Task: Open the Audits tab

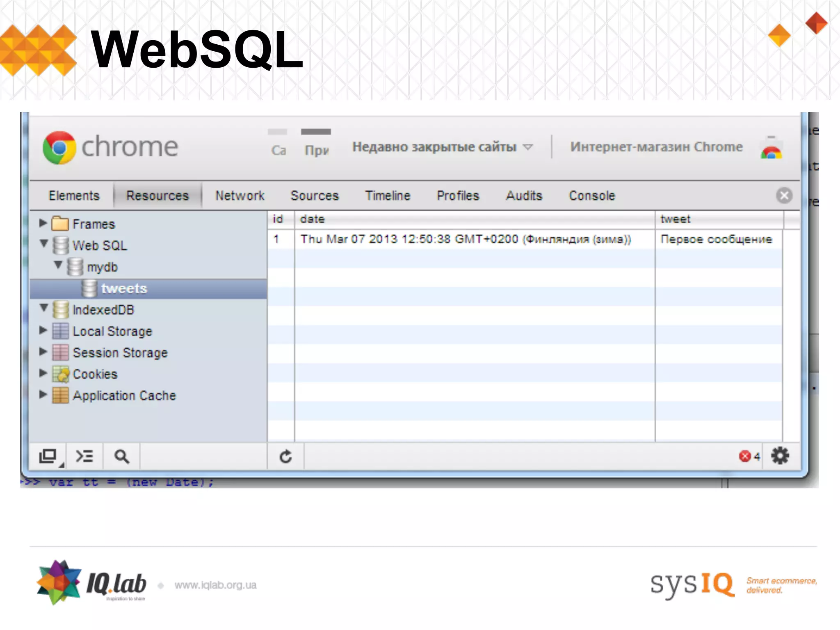Action: [x=524, y=196]
